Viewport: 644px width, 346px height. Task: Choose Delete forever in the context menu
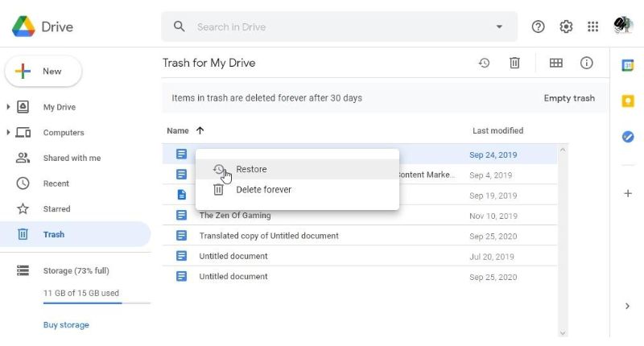point(263,190)
